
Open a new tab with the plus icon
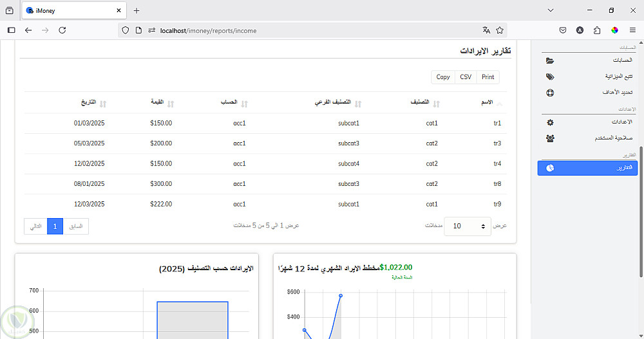pos(137,11)
